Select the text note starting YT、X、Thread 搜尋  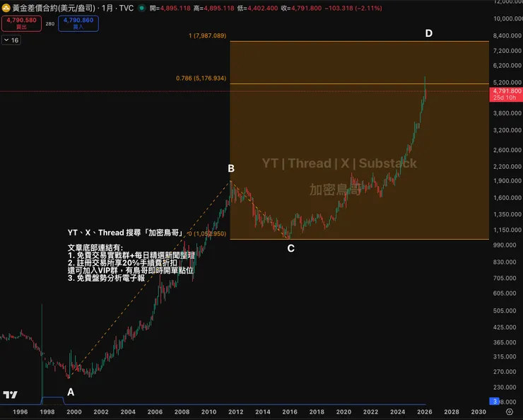[131, 255]
